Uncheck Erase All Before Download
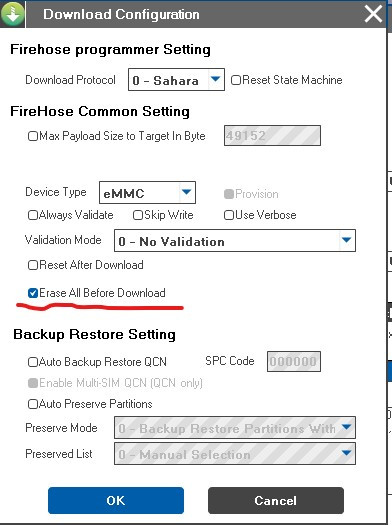Image resolution: width=392 pixels, height=525 pixels. pyautogui.click(x=33, y=293)
